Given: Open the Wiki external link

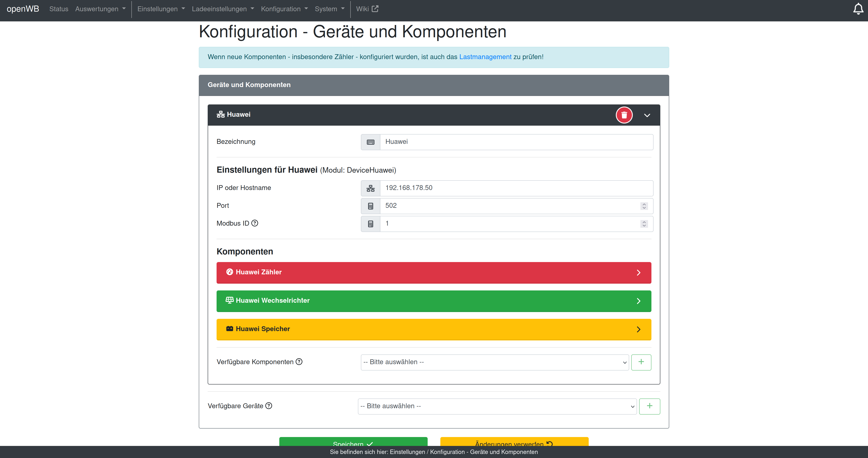Looking at the screenshot, I should pos(367,9).
